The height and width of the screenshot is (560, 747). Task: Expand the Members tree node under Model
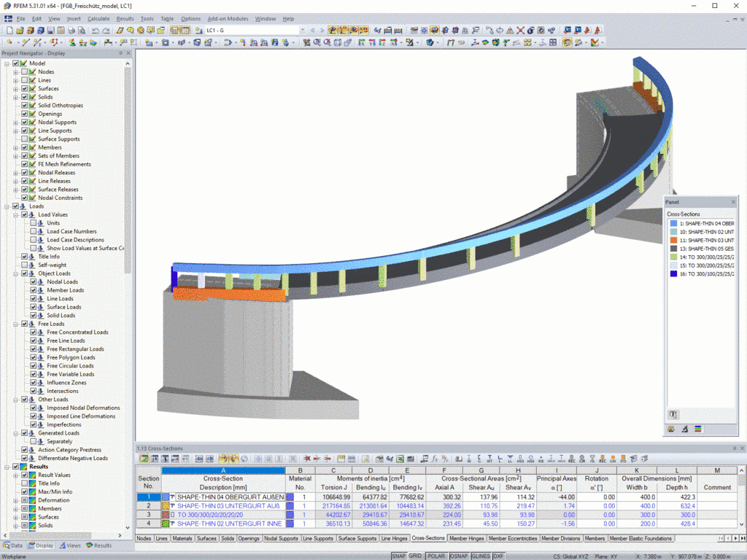[x=16, y=147]
